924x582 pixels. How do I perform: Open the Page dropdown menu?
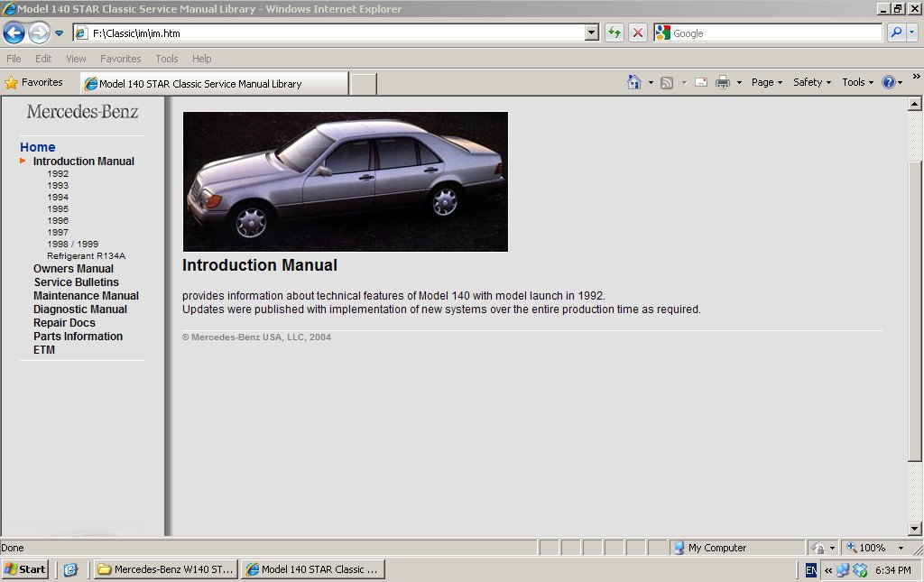[766, 82]
